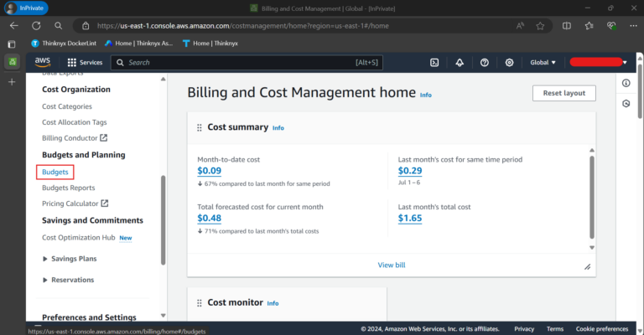Open the Browser essentials heart icon
The image size is (644, 335).
611,26
